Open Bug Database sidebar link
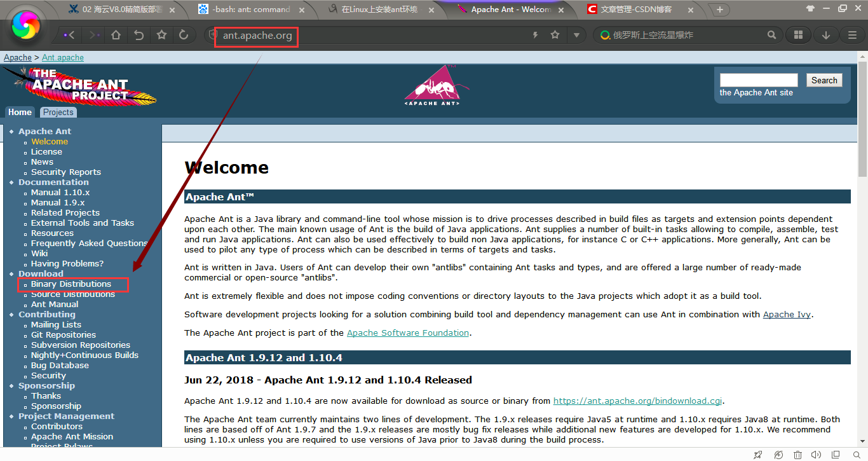 coord(60,366)
